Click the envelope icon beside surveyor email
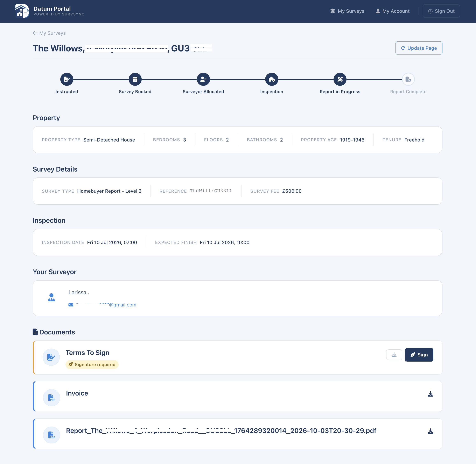The image size is (476, 464). (71, 305)
